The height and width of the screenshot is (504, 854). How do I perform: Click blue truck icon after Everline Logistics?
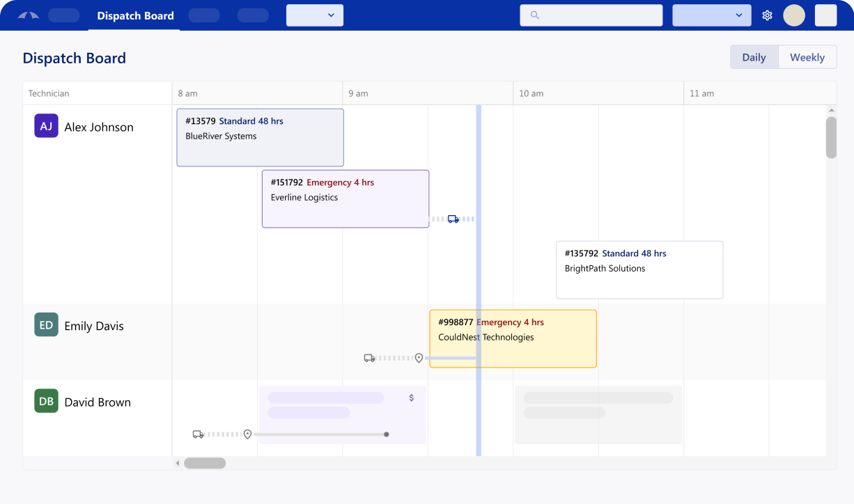tap(453, 219)
